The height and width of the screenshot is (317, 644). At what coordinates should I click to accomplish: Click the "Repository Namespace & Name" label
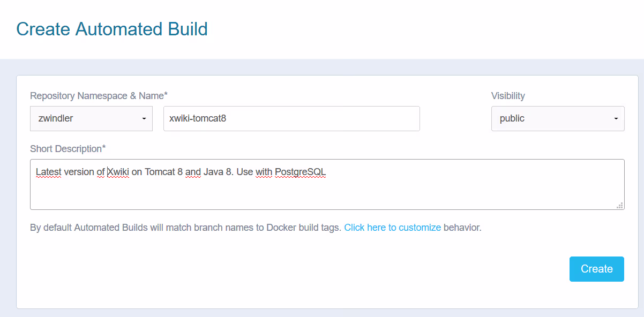click(x=99, y=96)
